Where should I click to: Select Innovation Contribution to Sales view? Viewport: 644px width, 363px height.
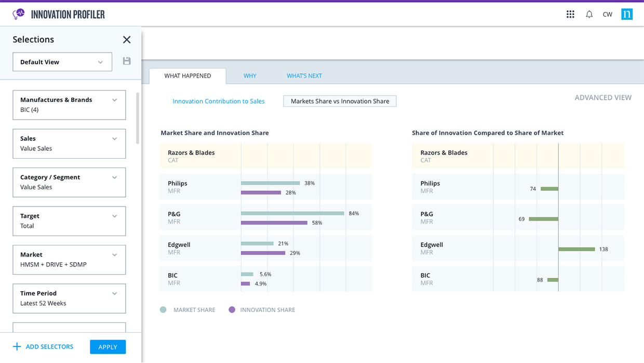tap(219, 101)
